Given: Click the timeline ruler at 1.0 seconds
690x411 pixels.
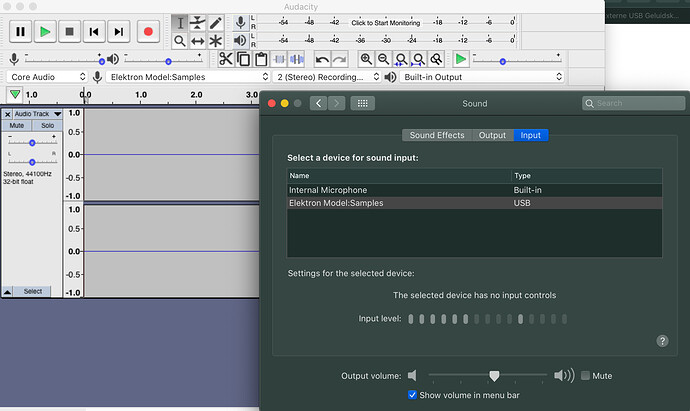Looking at the screenshot, I should click(x=141, y=95).
